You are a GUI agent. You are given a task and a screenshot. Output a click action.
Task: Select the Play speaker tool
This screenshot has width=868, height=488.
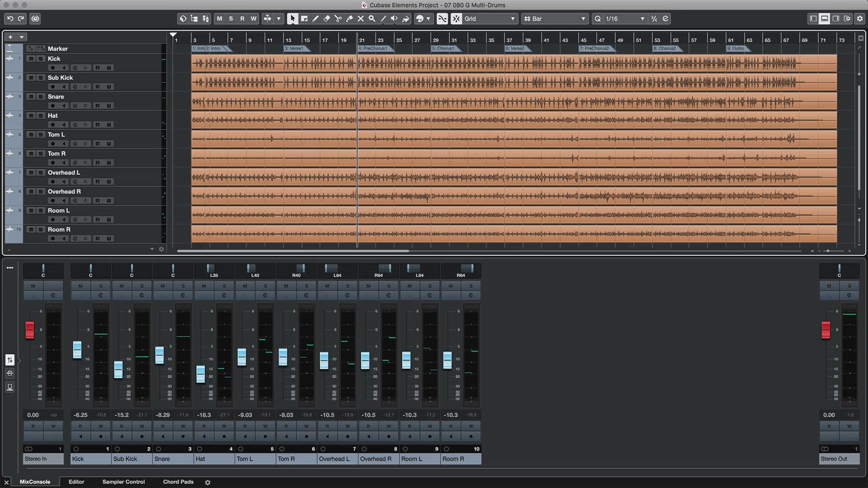394,19
